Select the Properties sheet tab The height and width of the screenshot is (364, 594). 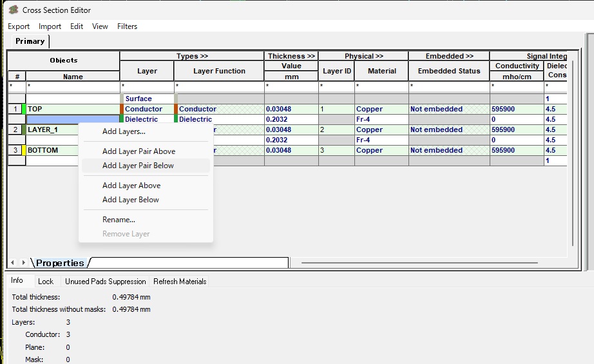point(60,263)
